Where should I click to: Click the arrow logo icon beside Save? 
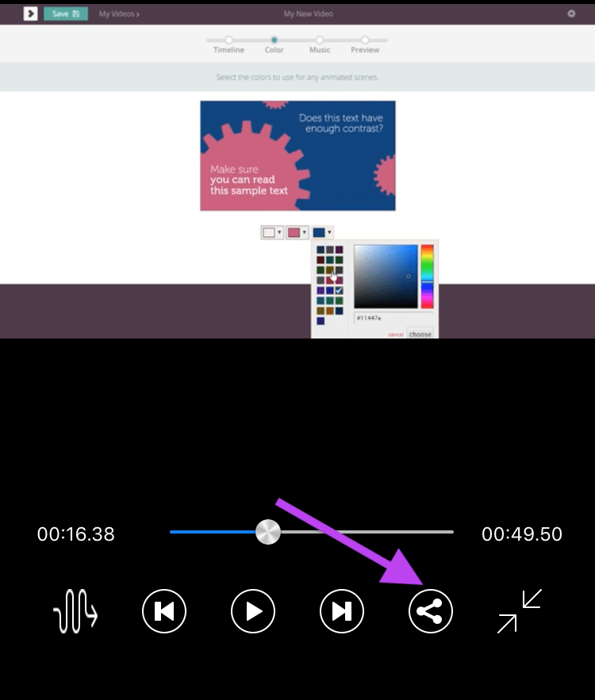tap(30, 13)
